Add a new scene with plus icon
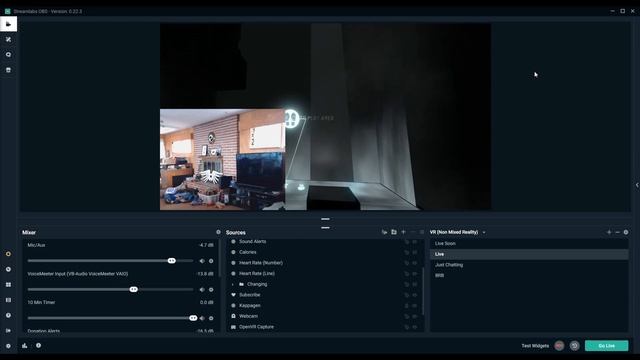 (609, 232)
